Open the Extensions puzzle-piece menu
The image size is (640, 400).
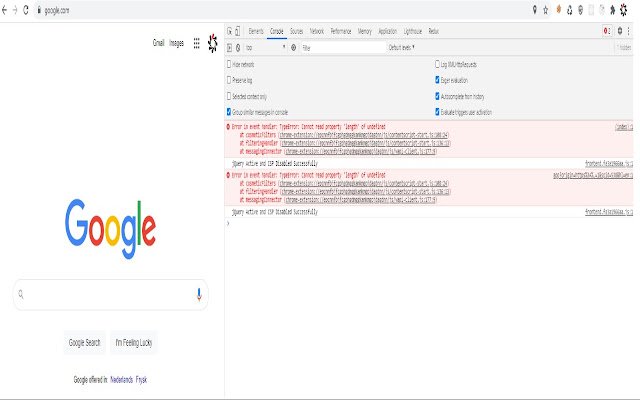point(613,10)
